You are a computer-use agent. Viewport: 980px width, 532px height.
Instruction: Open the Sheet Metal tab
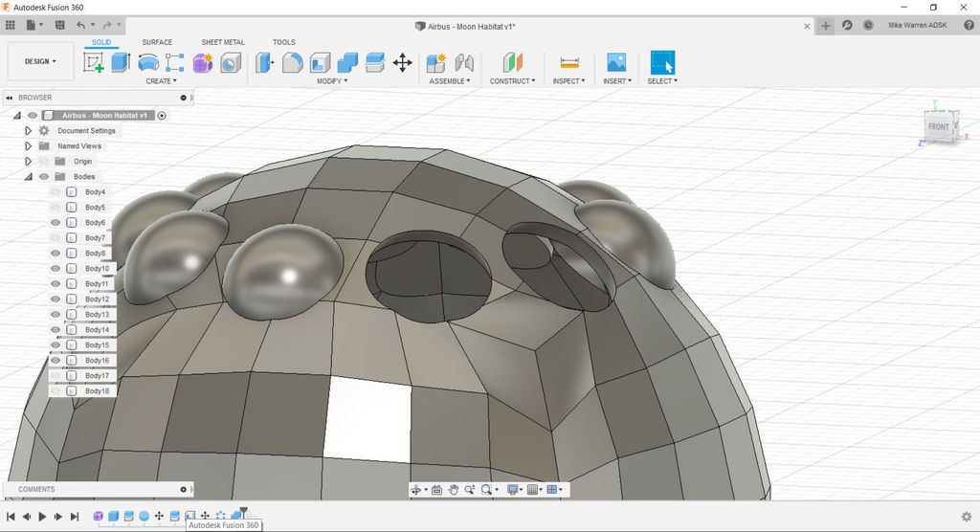click(223, 42)
